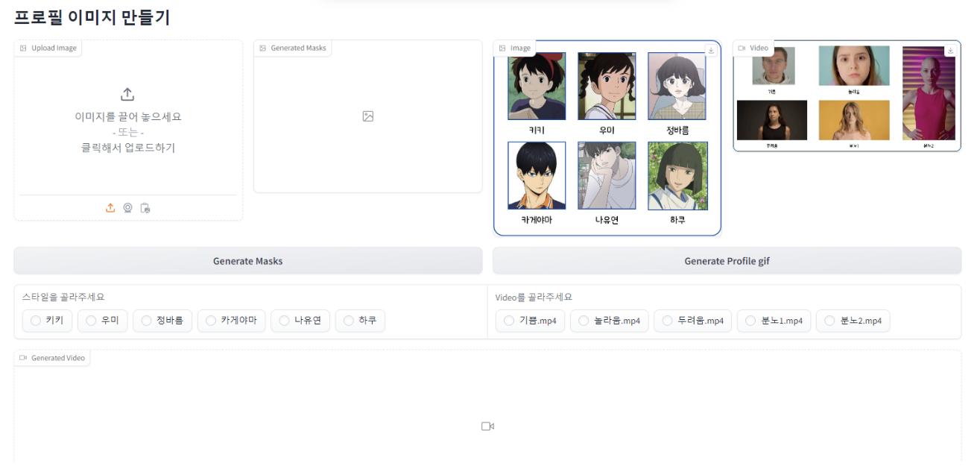Click the 'Video를 골라주세요' label
980x475 pixels.
tap(534, 297)
